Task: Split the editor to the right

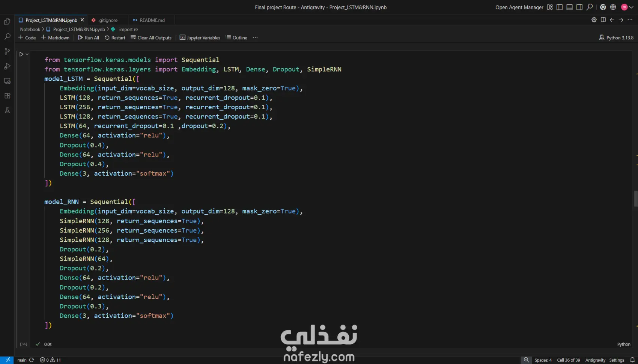Action: click(x=603, y=20)
